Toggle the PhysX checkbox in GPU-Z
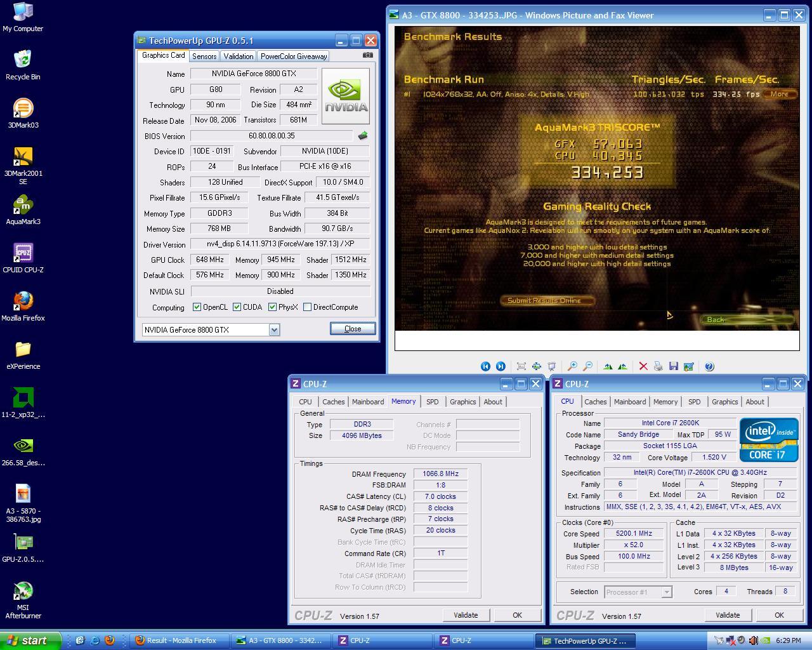The image size is (812, 650). coord(273,307)
